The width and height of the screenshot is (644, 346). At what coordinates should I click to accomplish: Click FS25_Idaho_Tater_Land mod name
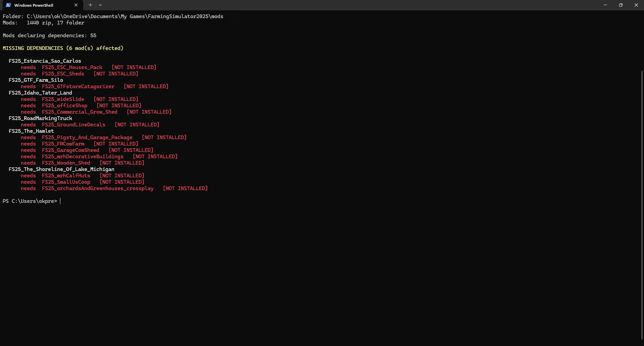(x=40, y=93)
